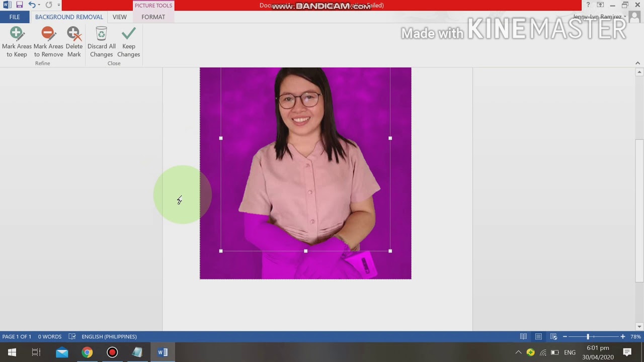Check battery status tray icon

[x=555, y=352]
